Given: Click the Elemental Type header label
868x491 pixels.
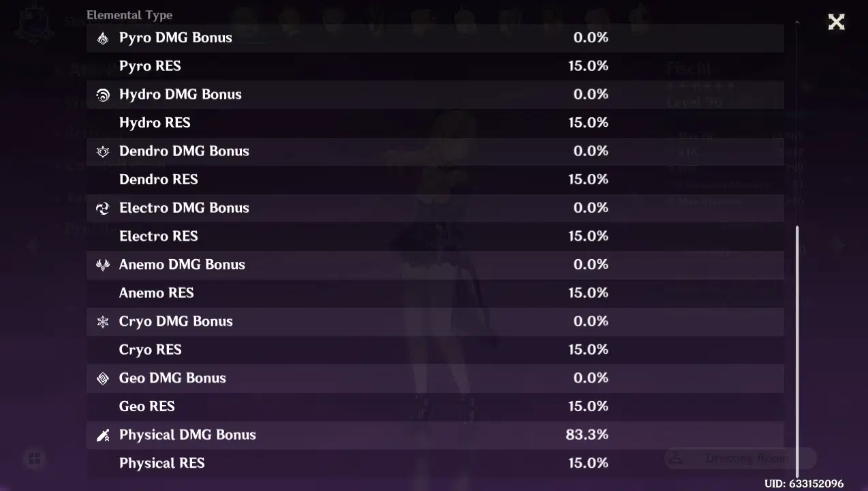Looking at the screenshot, I should coord(129,14).
